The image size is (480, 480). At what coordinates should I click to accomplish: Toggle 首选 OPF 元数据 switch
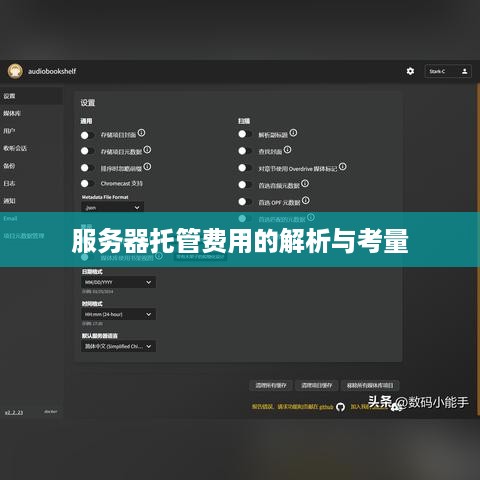[x=245, y=201]
